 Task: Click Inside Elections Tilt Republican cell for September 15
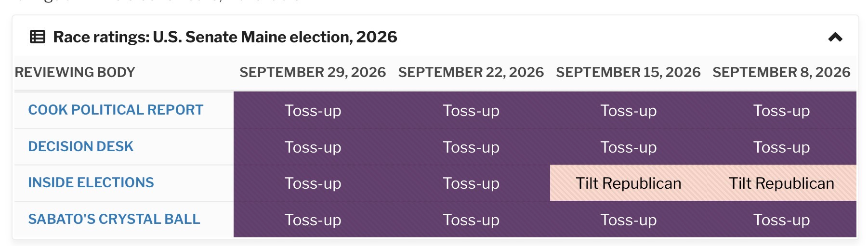[629, 183]
